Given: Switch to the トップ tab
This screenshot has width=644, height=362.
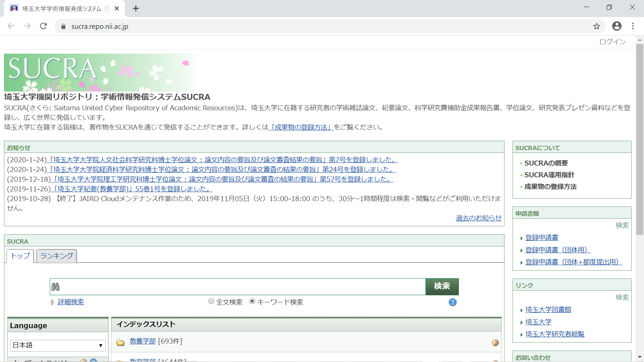Looking at the screenshot, I should click(x=20, y=256).
